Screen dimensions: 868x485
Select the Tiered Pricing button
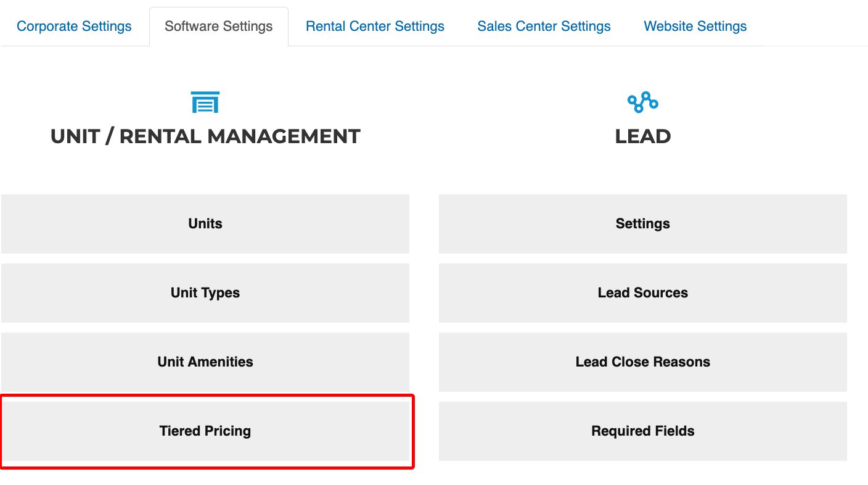(205, 431)
